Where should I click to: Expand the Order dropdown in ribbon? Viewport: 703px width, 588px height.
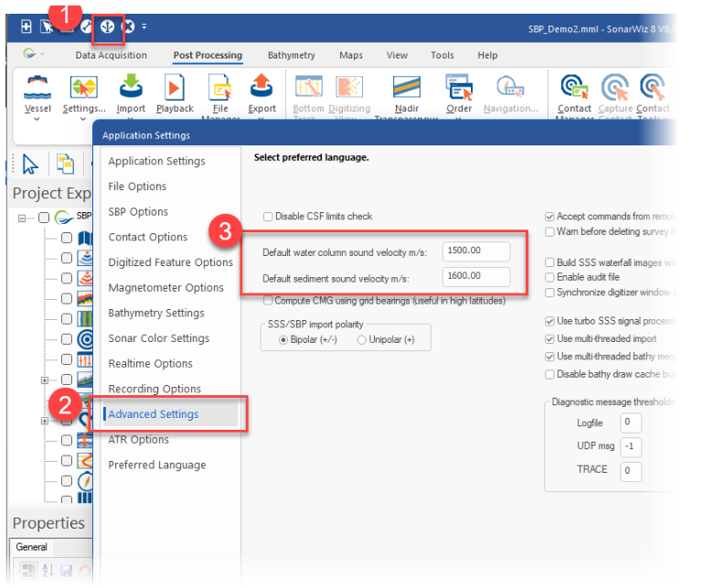click(459, 120)
